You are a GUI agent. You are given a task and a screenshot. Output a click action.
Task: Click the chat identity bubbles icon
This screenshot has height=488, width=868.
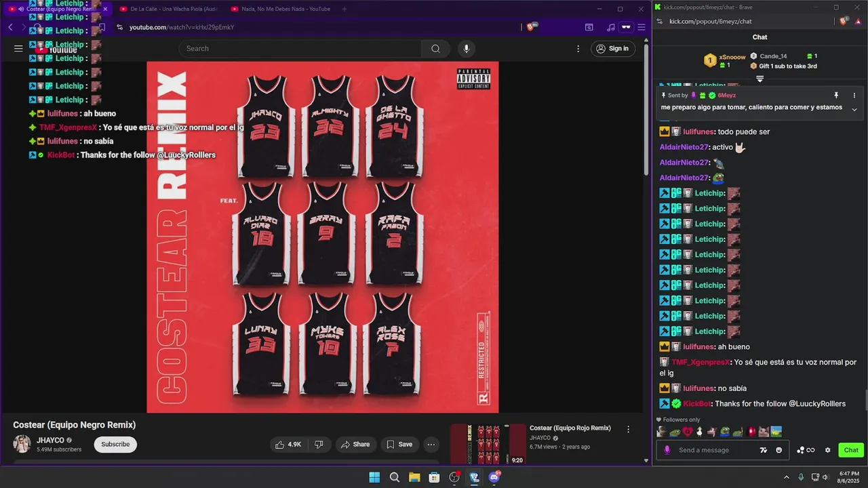800,450
